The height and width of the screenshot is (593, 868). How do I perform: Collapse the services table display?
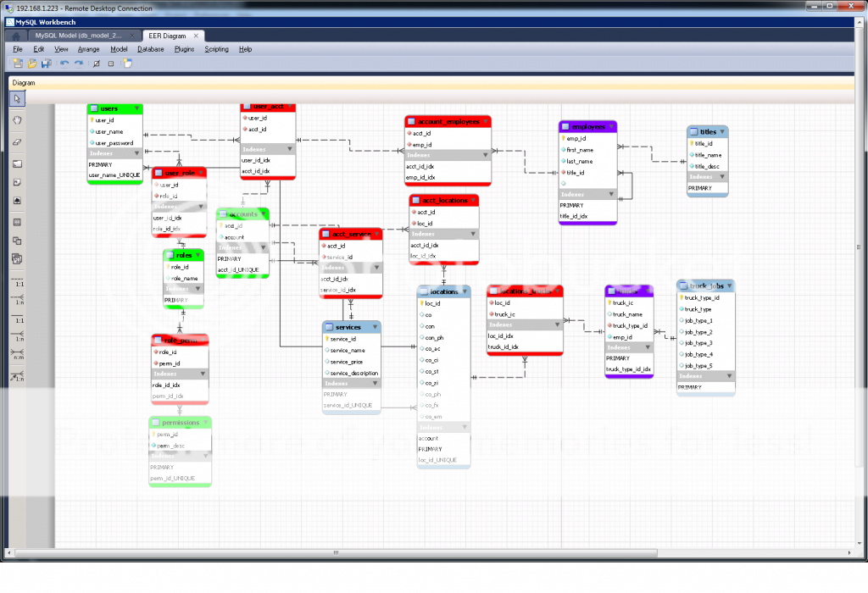376,327
